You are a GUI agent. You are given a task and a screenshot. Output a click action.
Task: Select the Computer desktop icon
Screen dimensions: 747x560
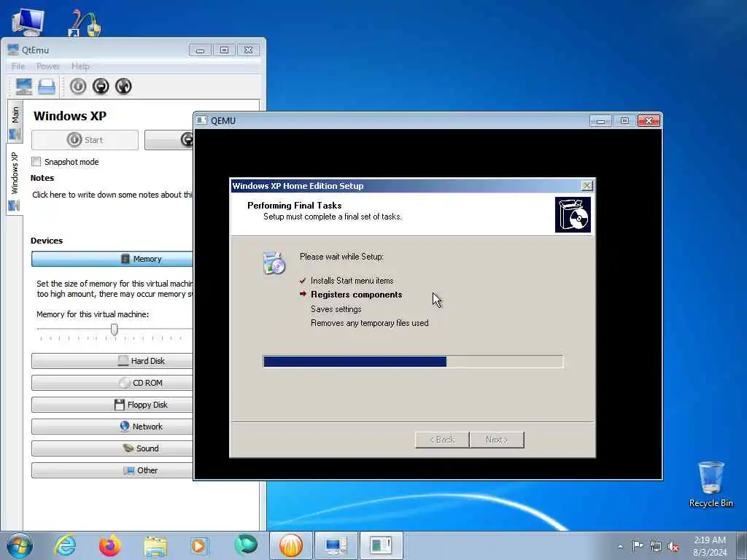(x=28, y=22)
